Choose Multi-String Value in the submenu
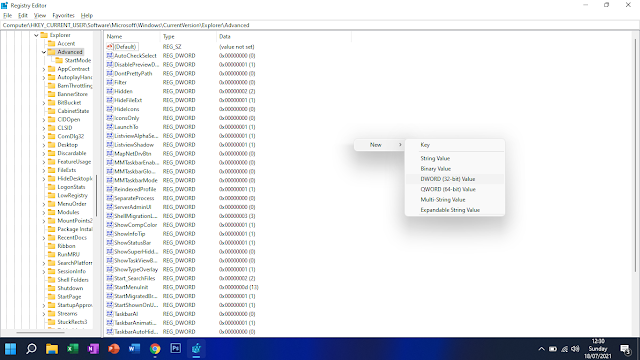This screenshot has height=360, width=640. pyautogui.click(x=455, y=200)
